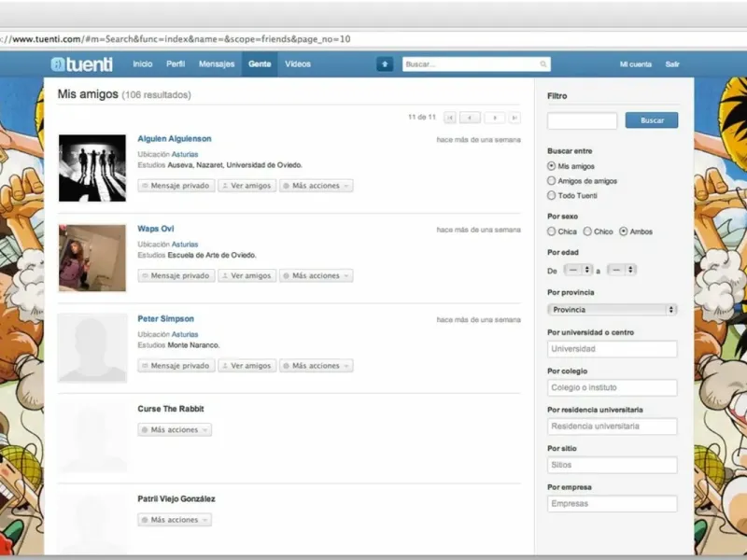Viewport: 747px width, 560px height.
Task: Open Más acciones for Peter Simpson
Action: pos(317,366)
